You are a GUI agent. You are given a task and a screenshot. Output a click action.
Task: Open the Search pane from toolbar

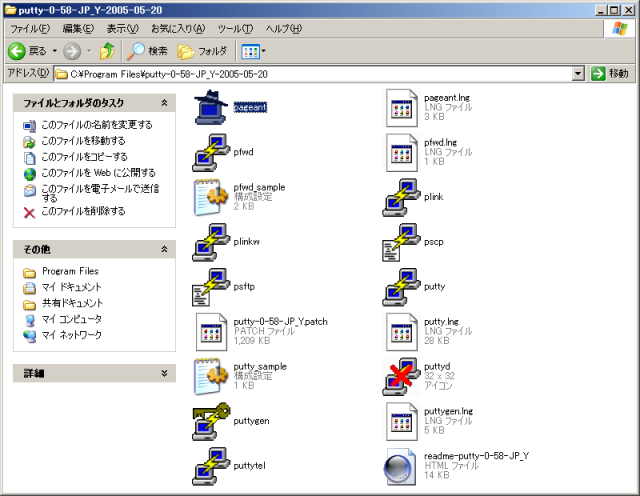tap(148, 50)
